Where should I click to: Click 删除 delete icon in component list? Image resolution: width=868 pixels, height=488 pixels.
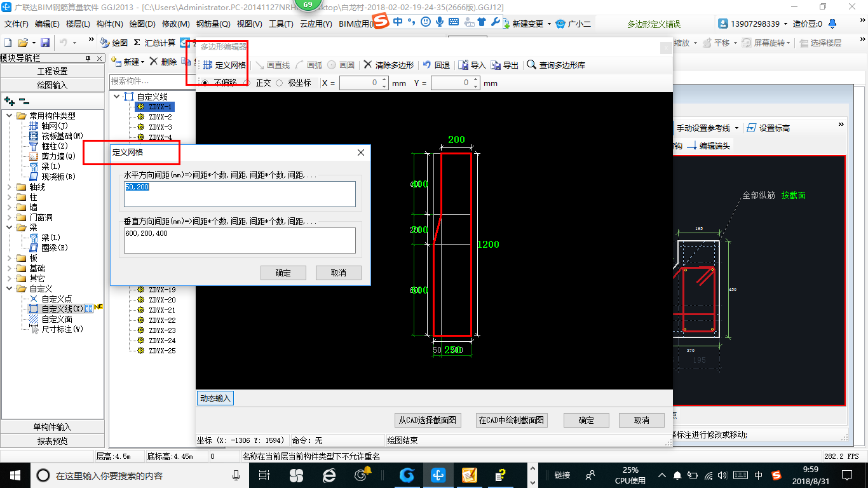click(153, 62)
